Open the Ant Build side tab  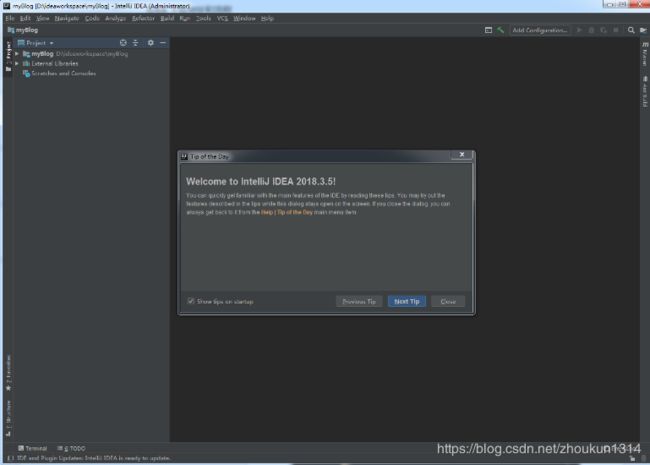pos(645,92)
